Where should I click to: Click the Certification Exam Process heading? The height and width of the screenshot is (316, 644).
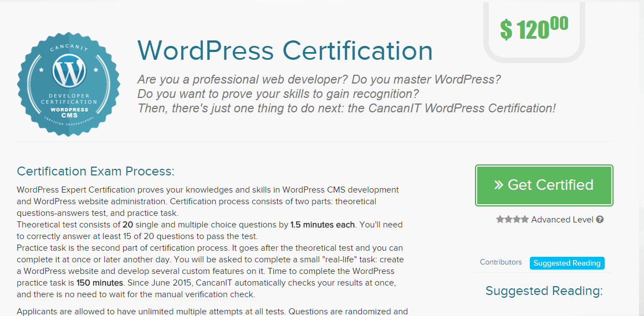[x=95, y=171]
